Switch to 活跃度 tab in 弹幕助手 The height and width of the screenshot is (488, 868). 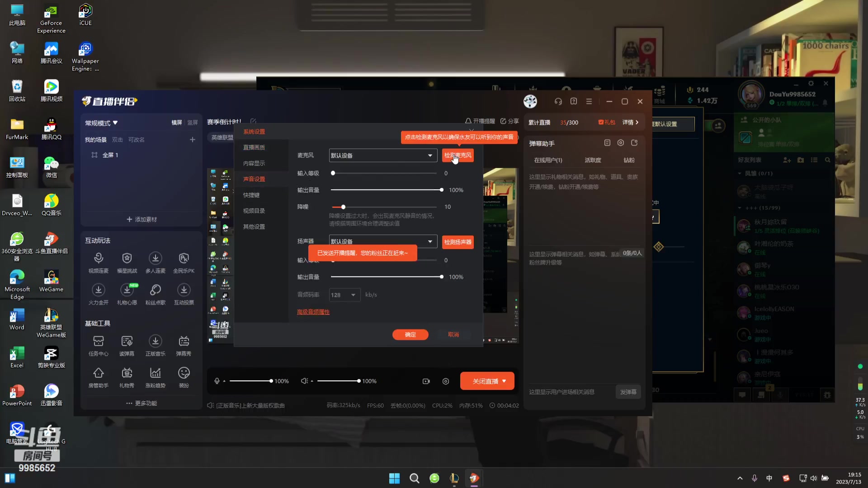tap(593, 160)
